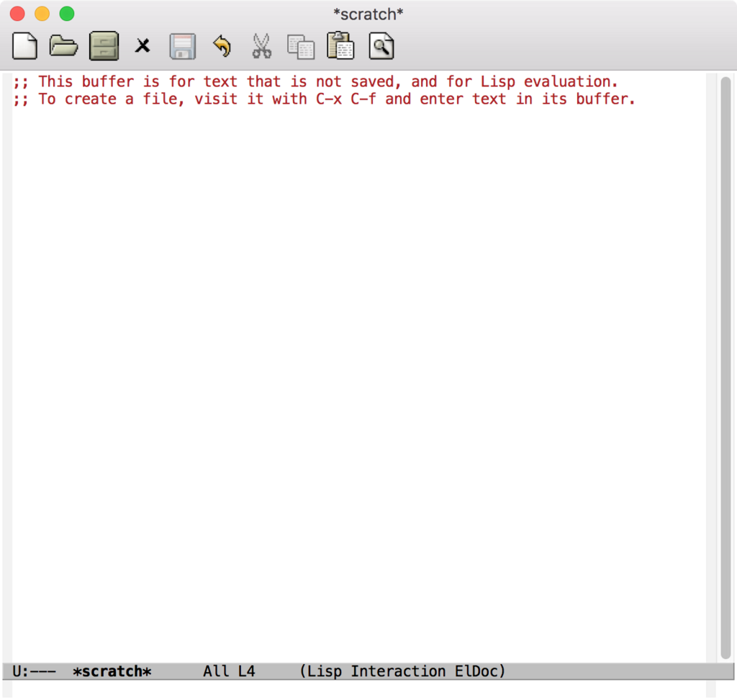This screenshot has width=737, height=700.
Task: Kill the current buffer with the X icon
Action: click(x=143, y=46)
